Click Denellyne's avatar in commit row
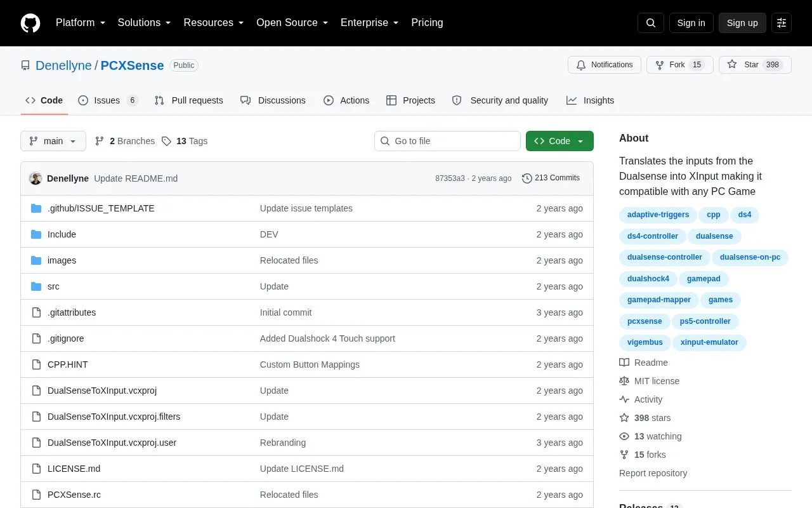 [36, 178]
